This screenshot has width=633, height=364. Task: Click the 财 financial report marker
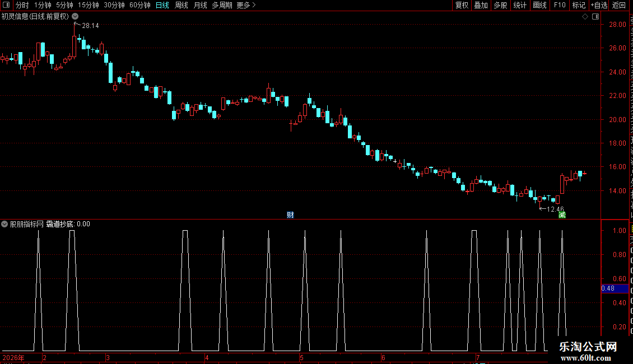290,214
